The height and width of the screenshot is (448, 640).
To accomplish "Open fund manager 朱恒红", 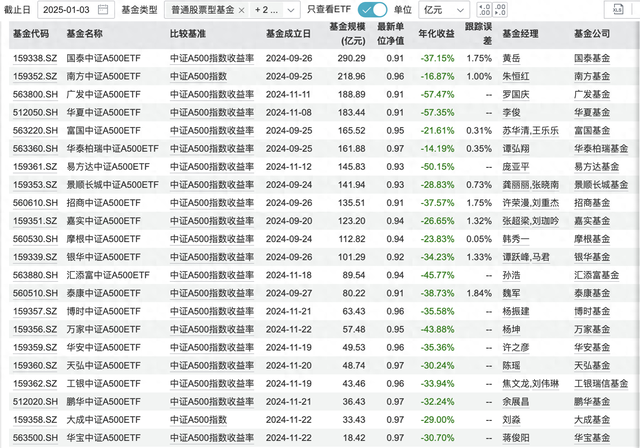I will 516,76.
